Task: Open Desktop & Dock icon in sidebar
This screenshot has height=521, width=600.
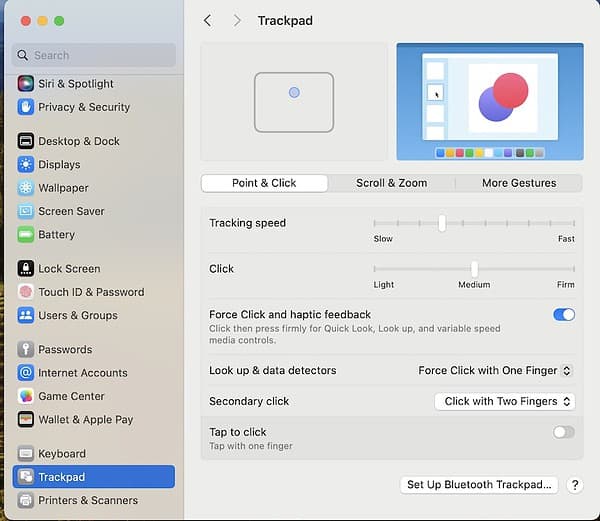Action: (26, 141)
